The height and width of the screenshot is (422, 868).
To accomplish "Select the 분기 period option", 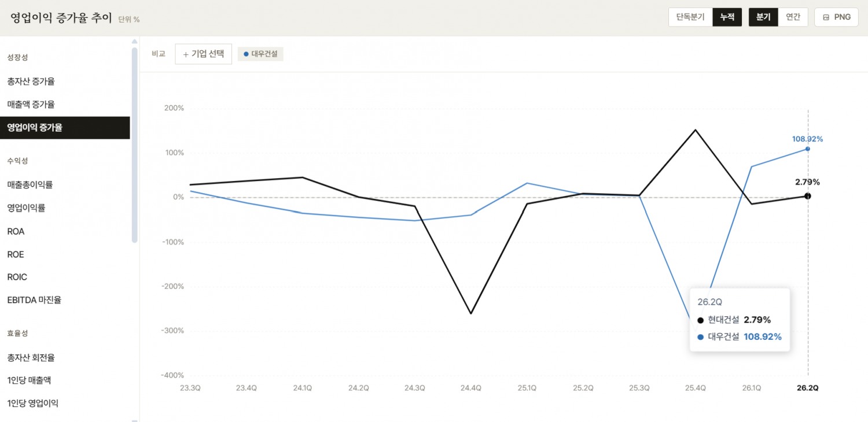I will coord(763,17).
